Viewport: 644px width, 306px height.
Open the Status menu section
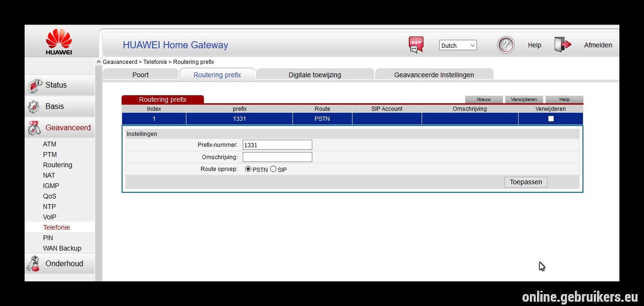(60, 85)
